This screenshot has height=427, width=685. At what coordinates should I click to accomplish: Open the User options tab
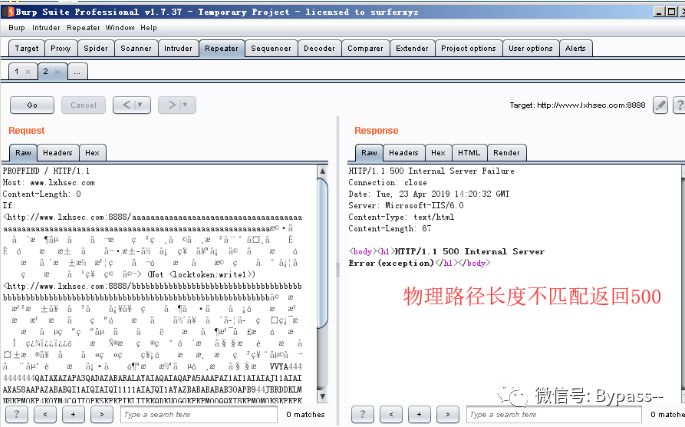tap(530, 49)
